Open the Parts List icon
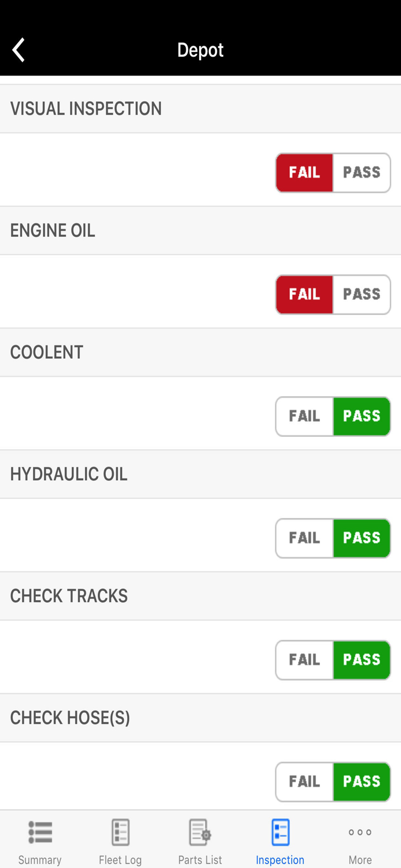The height and width of the screenshot is (868, 401). [200, 833]
